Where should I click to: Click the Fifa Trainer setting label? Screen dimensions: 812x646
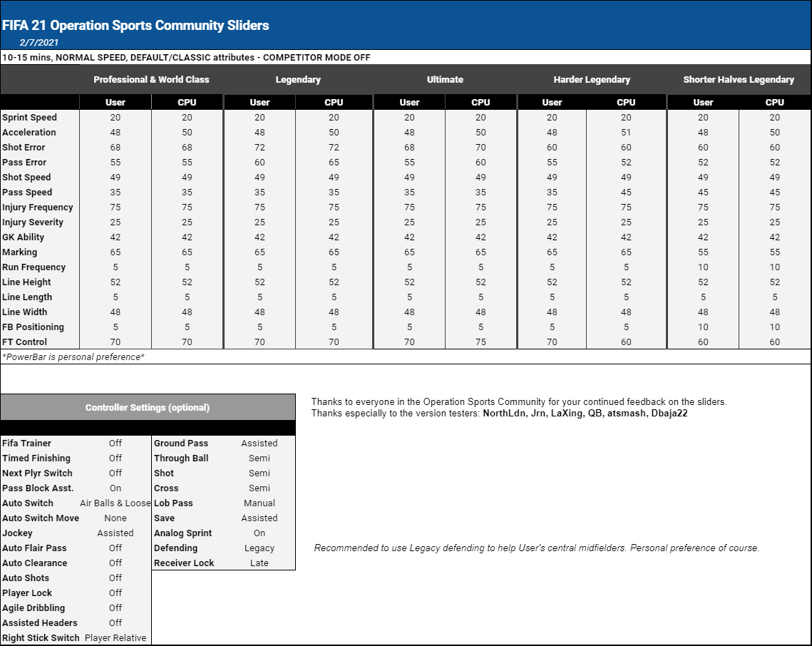coord(26,444)
